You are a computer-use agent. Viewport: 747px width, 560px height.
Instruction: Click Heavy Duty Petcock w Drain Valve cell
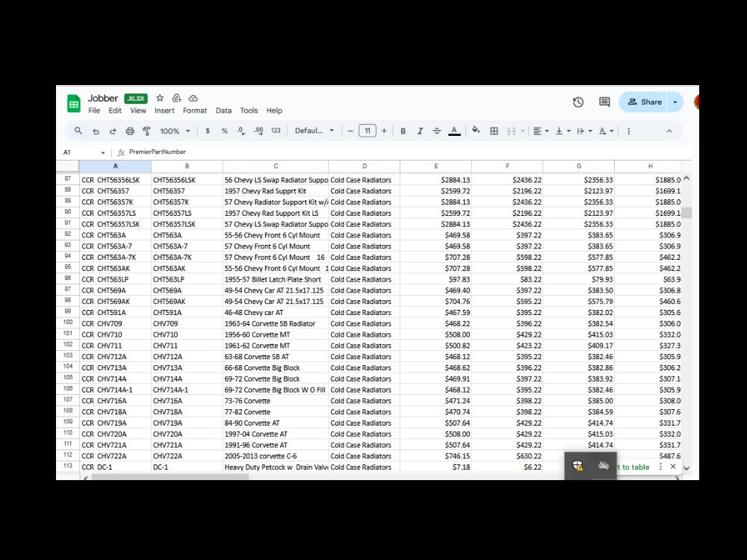point(276,467)
